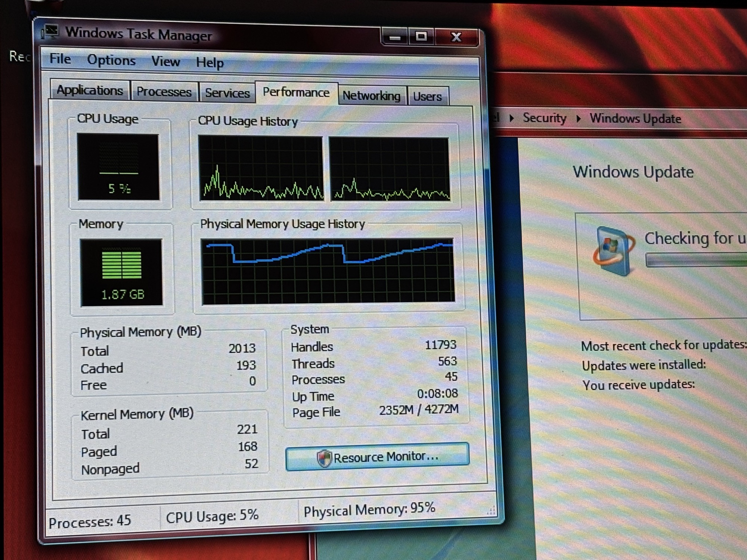Maximize the Task Manager window
The image size is (747, 560).
point(421,37)
